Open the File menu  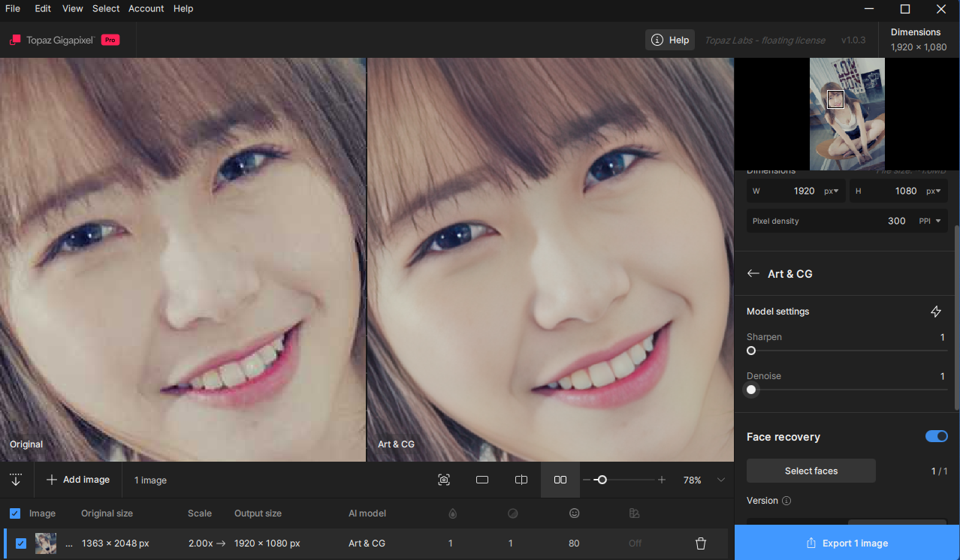(x=13, y=9)
